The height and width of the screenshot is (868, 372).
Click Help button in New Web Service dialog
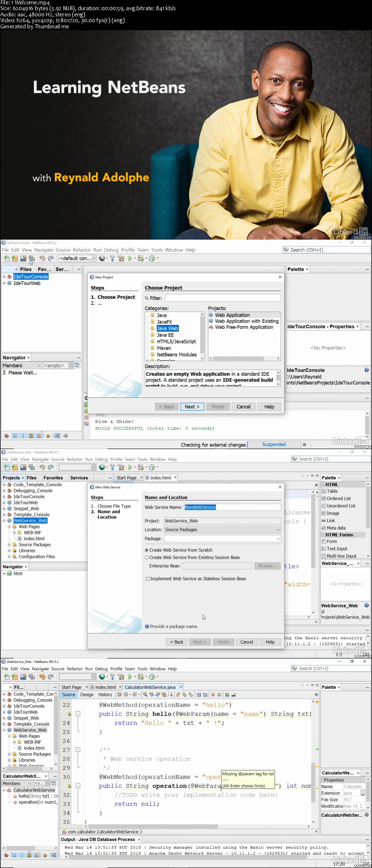tap(270, 642)
